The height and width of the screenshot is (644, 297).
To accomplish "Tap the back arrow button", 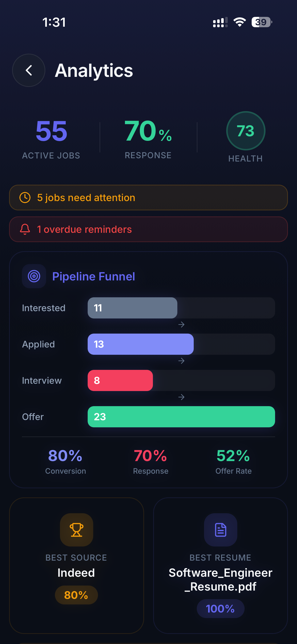I will tap(29, 70).
